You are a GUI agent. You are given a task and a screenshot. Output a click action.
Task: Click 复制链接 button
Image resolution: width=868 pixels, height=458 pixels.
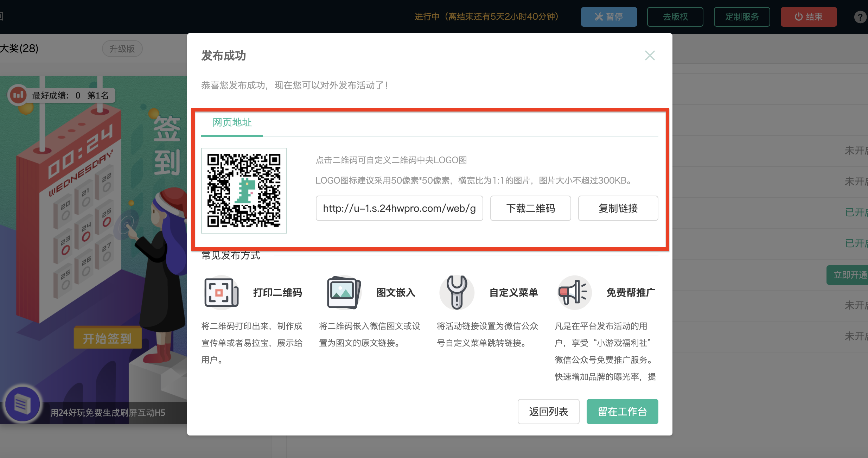618,208
